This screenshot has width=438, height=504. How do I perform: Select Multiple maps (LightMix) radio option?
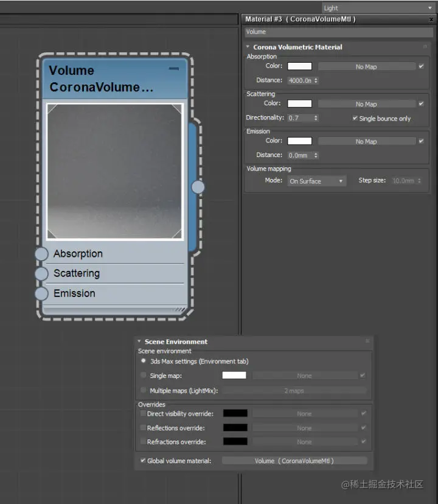[144, 390]
